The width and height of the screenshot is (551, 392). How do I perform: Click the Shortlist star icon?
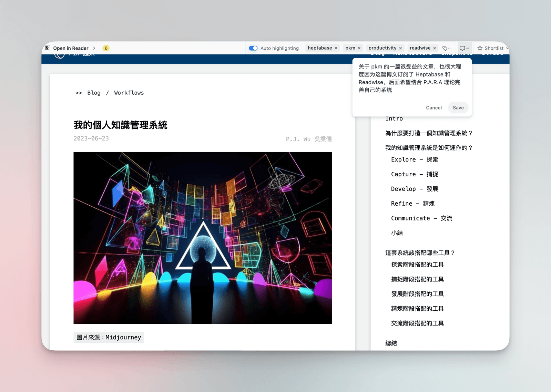click(480, 48)
